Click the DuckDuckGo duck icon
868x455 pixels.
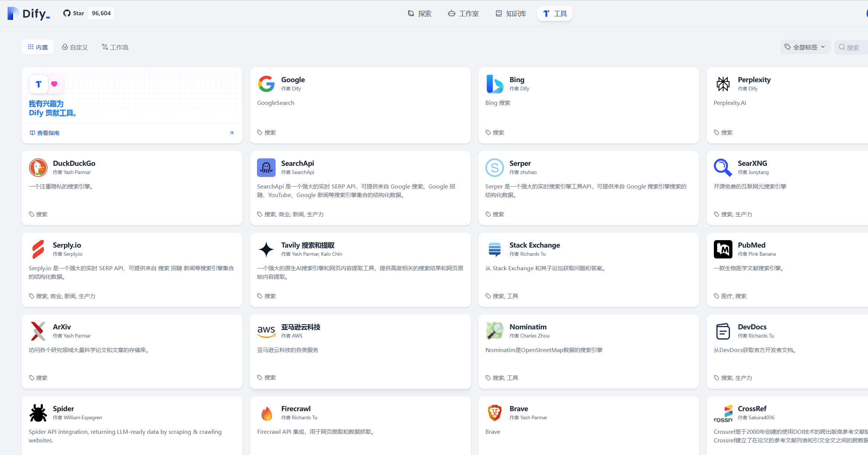tap(38, 168)
